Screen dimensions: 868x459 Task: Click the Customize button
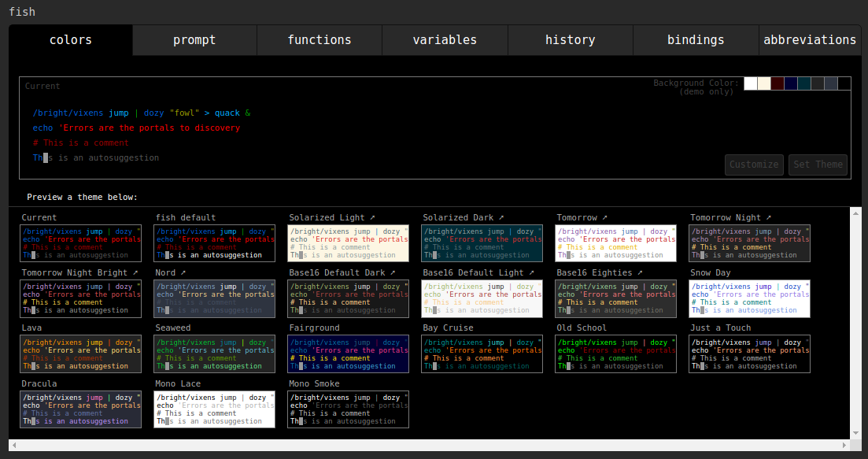tap(753, 165)
